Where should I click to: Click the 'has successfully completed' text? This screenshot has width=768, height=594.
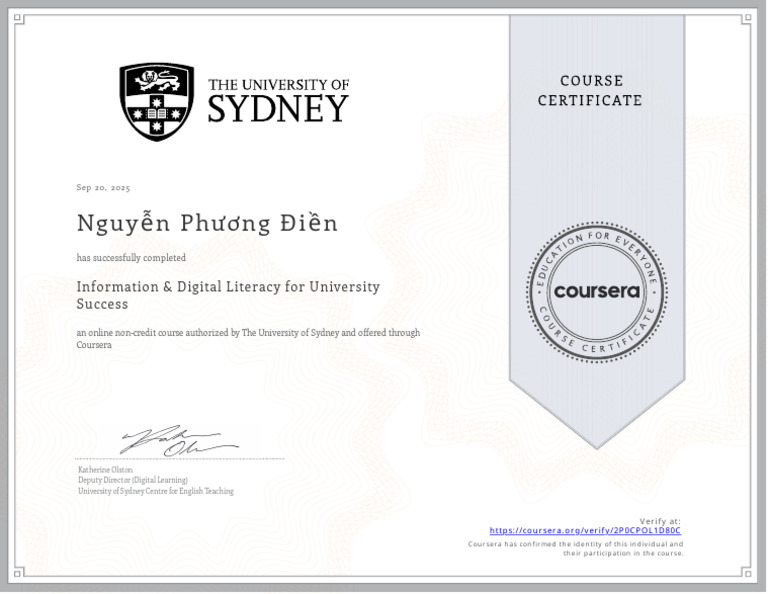(x=131, y=258)
